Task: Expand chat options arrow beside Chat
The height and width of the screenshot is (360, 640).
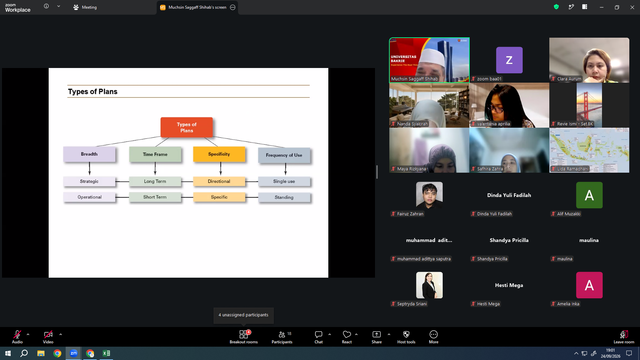Action: (329, 334)
